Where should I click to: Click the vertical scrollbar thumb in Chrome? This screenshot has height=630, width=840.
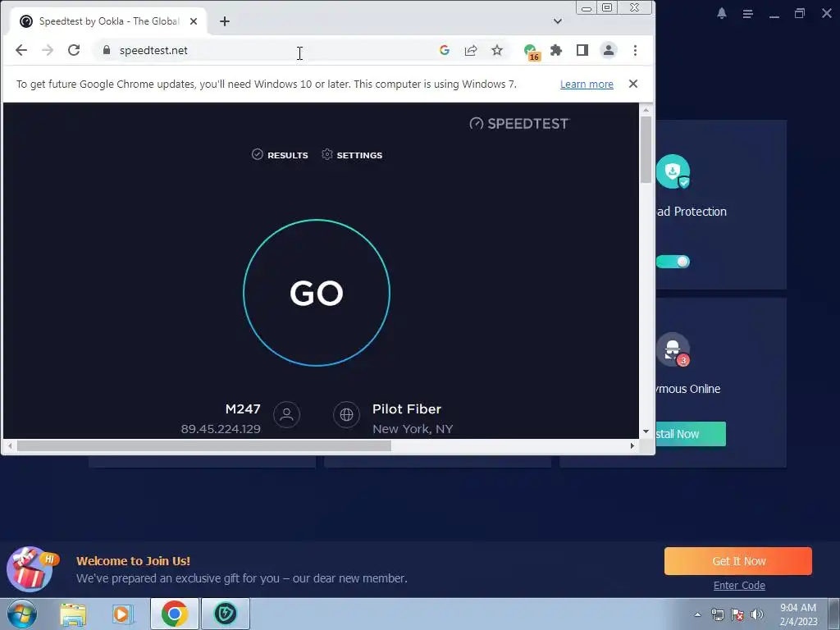(646, 149)
